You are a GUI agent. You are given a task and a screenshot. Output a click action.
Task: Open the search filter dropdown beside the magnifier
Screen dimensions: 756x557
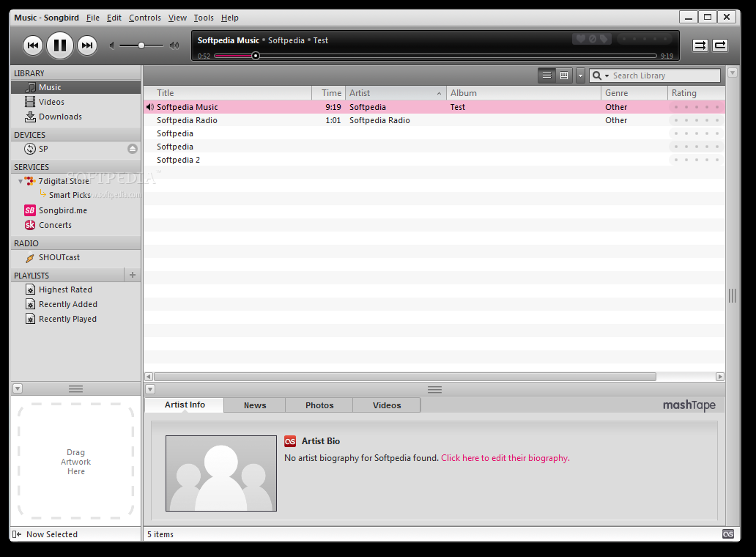pos(606,75)
